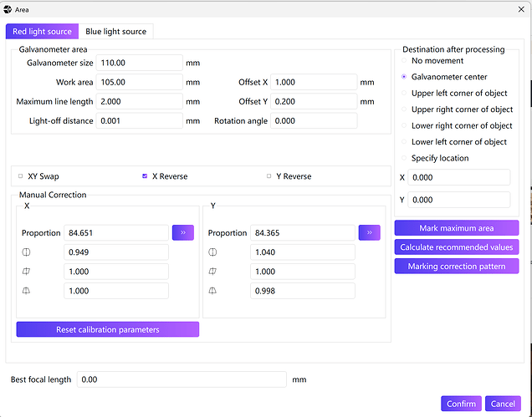This screenshot has width=532, height=417.
Task: Select the Specify location radio option
Action: click(x=404, y=158)
